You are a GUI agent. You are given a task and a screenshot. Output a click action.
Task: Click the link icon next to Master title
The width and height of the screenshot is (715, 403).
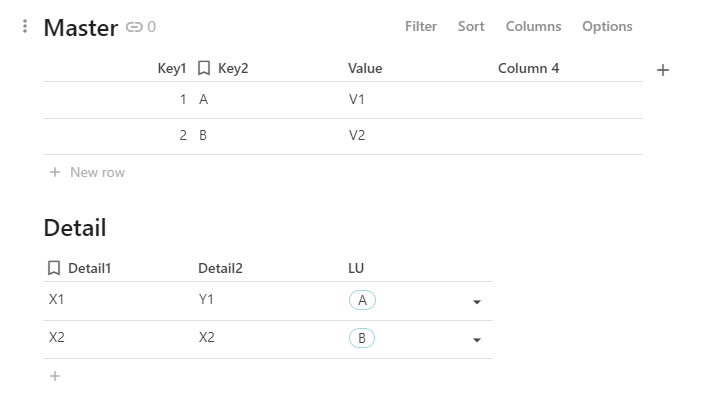coord(134,28)
